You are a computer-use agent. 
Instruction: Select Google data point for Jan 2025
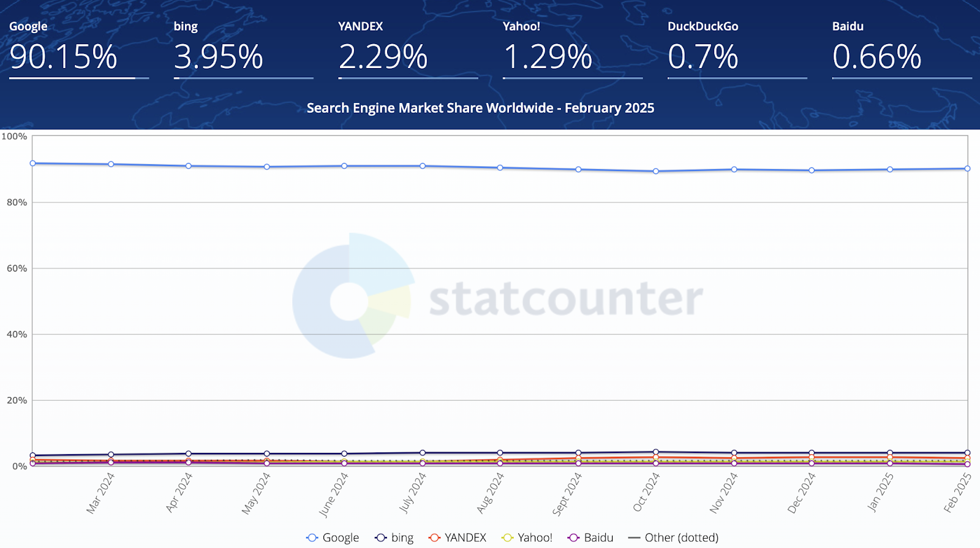tap(890, 169)
